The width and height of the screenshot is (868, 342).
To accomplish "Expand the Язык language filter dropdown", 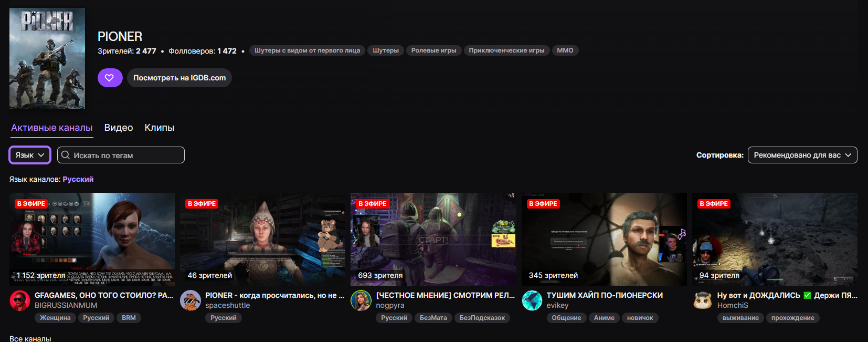I will 30,155.
